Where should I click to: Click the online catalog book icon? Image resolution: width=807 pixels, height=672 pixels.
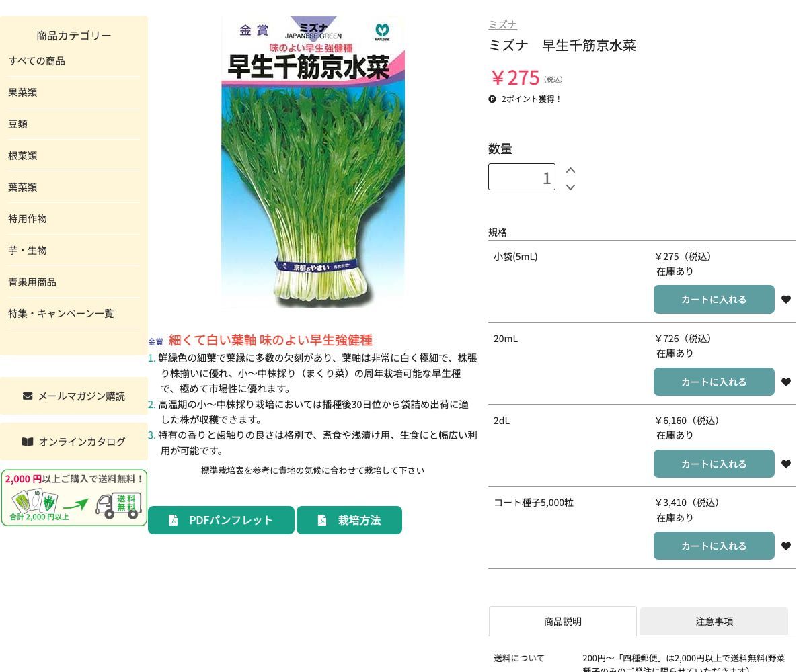click(x=28, y=442)
